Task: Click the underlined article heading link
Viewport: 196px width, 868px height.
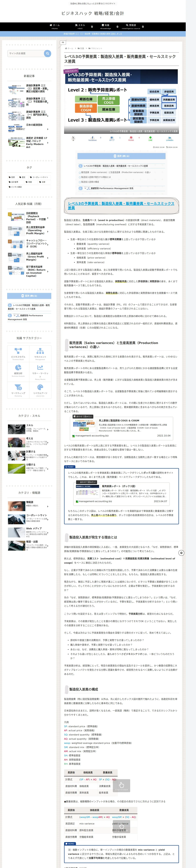Action: pos(121,206)
